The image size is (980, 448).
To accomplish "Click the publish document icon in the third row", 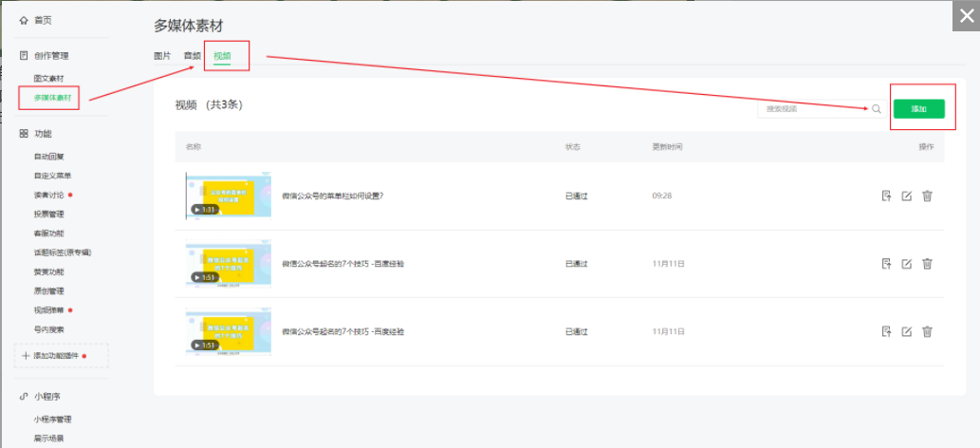I will [886, 331].
